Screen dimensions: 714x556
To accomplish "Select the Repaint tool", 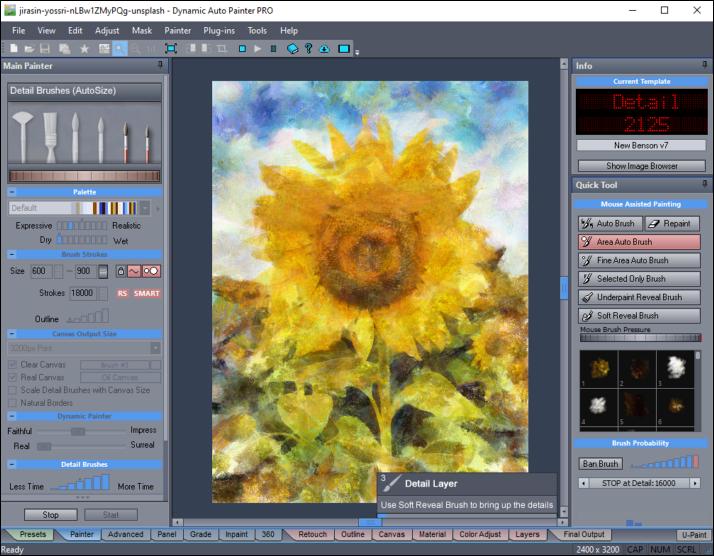I will [672, 224].
